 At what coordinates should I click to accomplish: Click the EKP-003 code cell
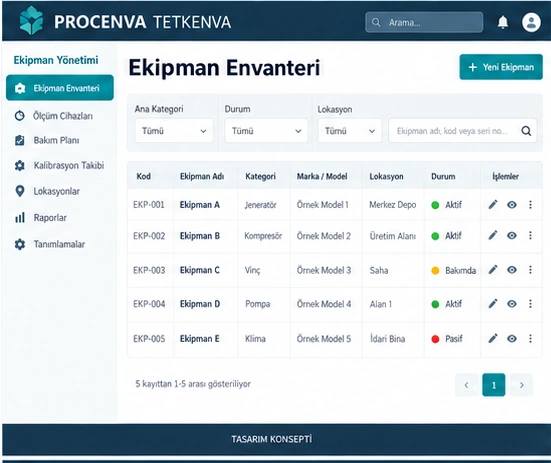pyautogui.click(x=149, y=270)
